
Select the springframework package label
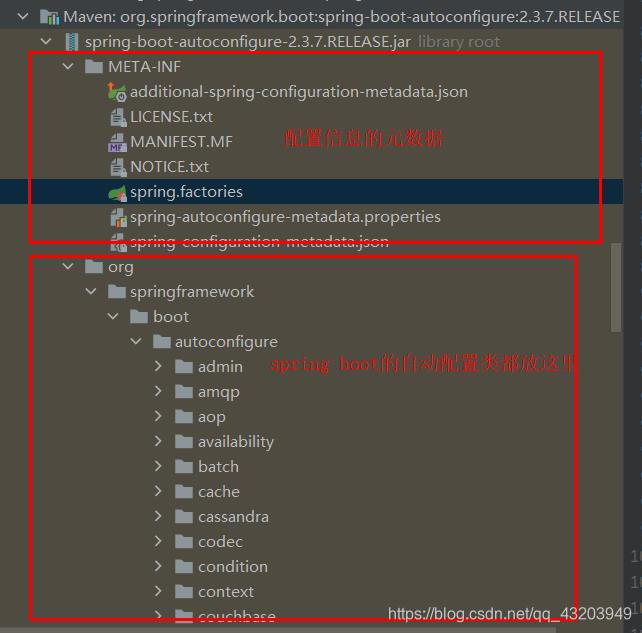[192, 292]
